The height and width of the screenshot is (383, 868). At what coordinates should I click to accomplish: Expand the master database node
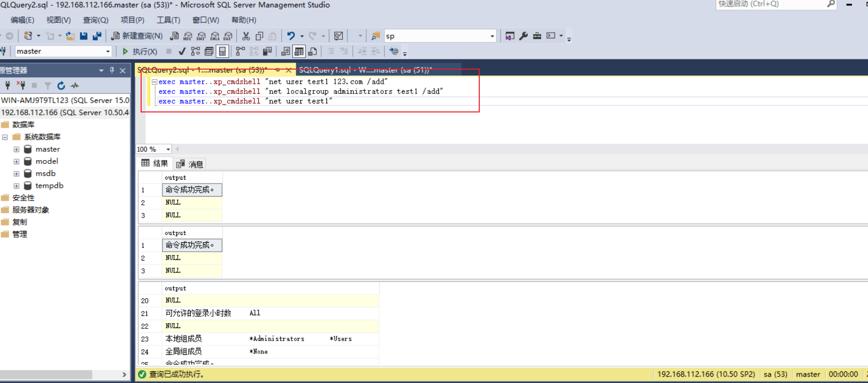17,149
